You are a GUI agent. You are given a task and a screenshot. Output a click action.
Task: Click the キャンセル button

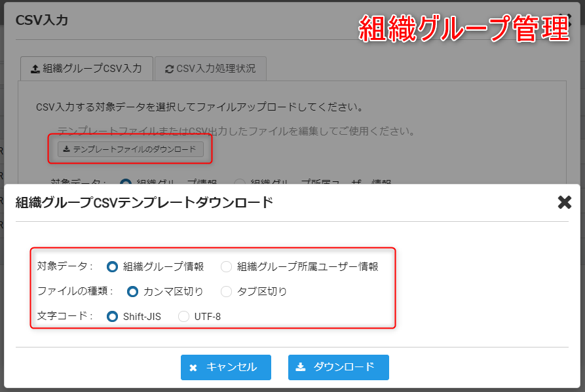[x=225, y=367]
